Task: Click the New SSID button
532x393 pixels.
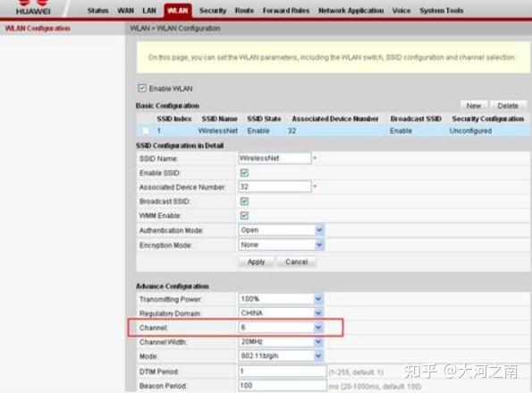Action: (x=474, y=106)
